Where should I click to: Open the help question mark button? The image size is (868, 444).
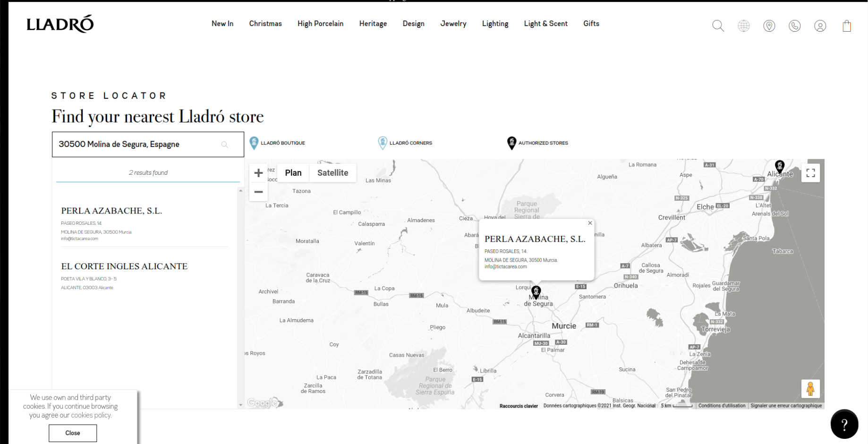tap(844, 424)
